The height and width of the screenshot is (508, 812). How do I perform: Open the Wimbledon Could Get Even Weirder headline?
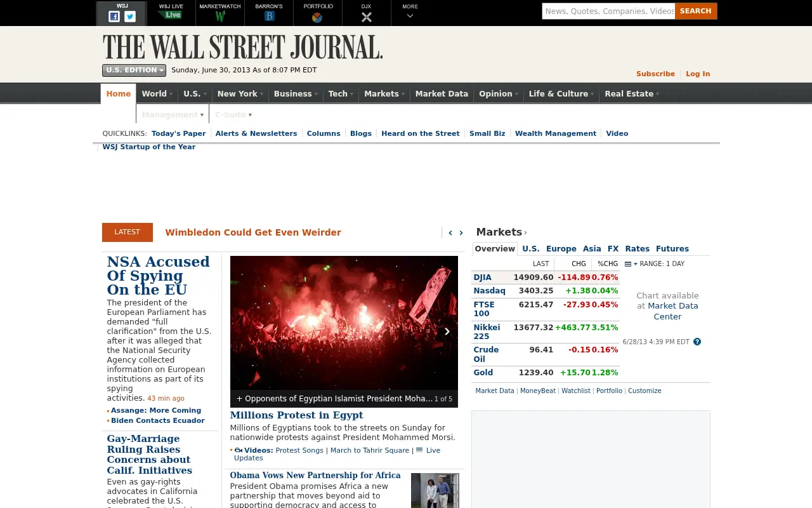pyautogui.click(x=253, y=232)
